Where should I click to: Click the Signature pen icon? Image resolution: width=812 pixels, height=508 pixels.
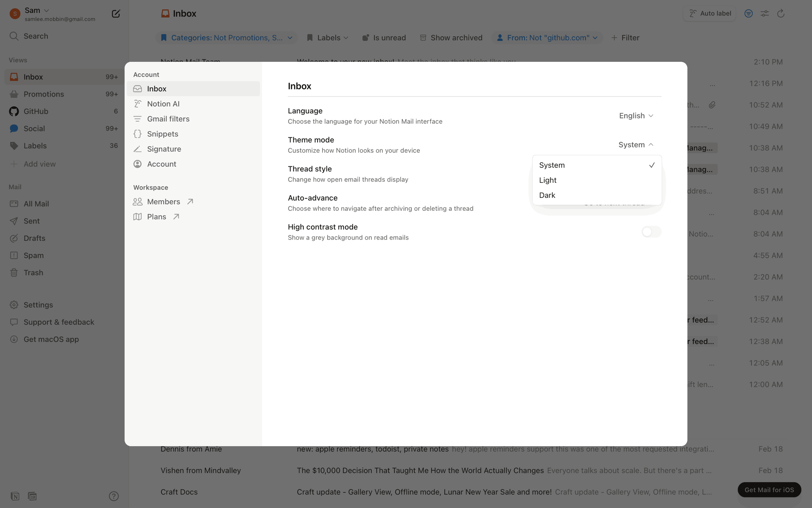137,149
